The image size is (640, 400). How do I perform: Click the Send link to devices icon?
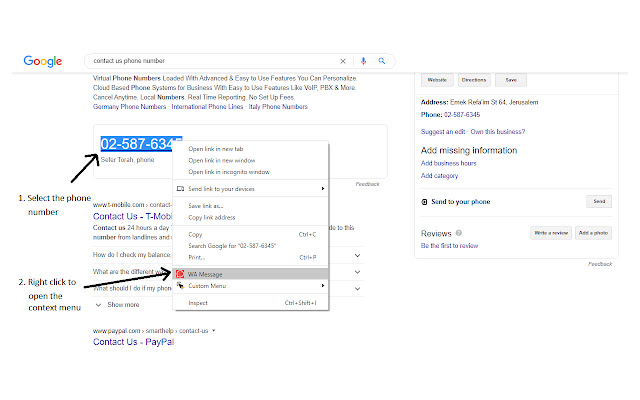[180, 189]
